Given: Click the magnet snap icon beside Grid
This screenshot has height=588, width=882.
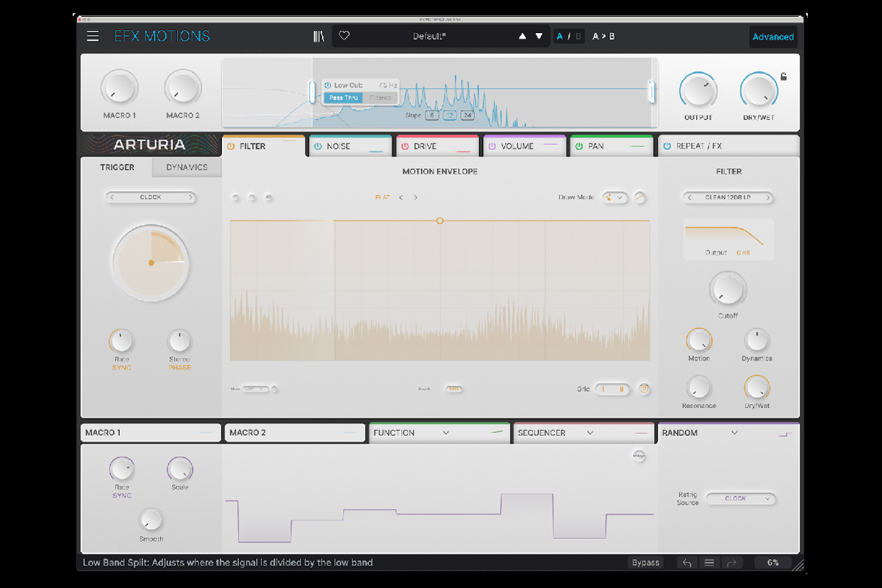Looking at the screenshot, I should point(644,389).
